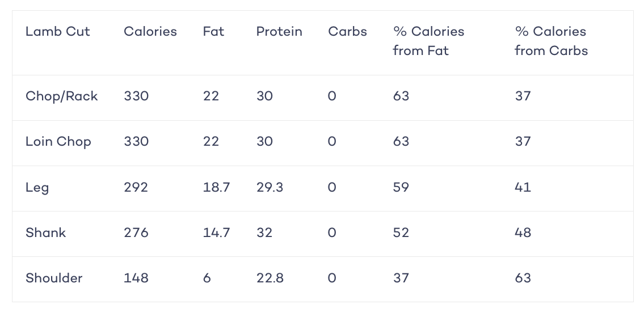Viewport: 644px width, 313px height.
Task: Select the 148 calories cell for Shoulder
Action: coord(136,278)
